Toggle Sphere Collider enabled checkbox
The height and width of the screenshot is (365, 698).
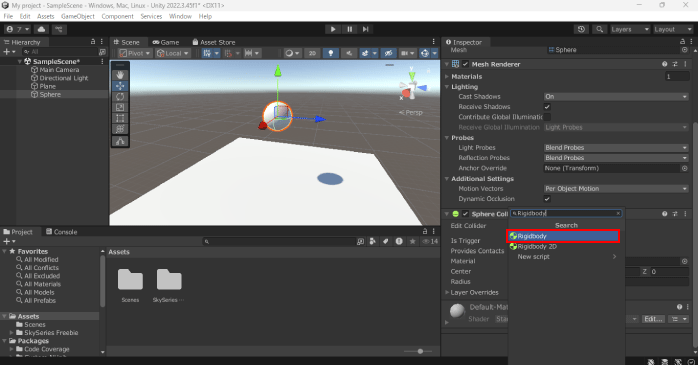point(465,214)
